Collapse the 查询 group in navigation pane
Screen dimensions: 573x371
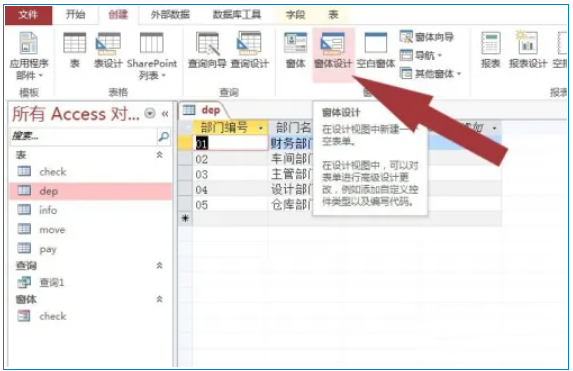pyautogui.click(x=159, y=265)
